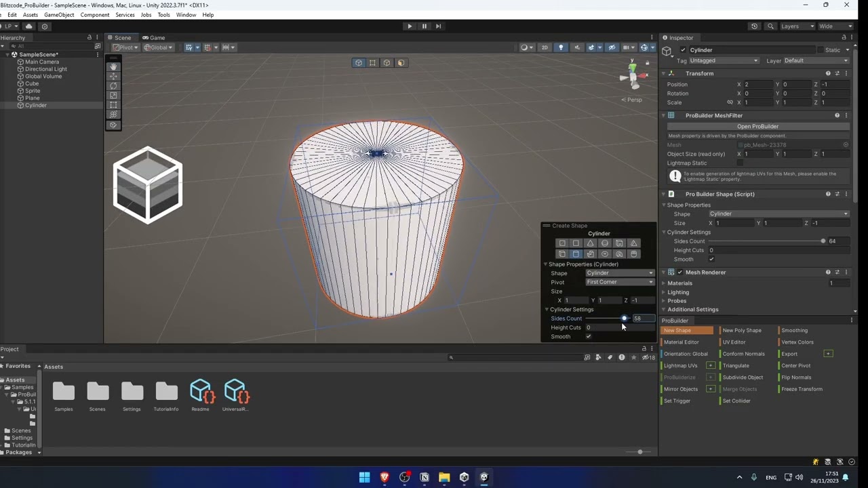Viewport: 868px width, 488px height.
Task: Open Shape dropdown in Inspector
Action: point(778,214)
